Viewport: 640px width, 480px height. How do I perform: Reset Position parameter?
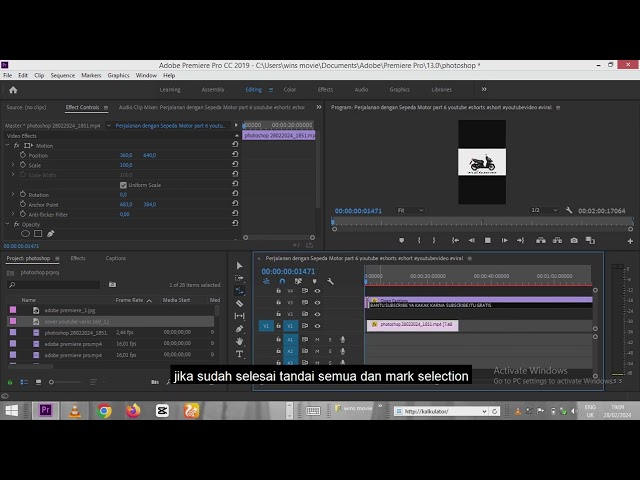click(235, 154)
